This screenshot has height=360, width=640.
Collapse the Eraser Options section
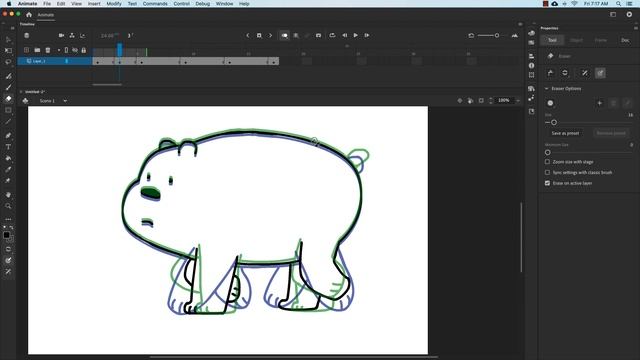pos(547,89)
